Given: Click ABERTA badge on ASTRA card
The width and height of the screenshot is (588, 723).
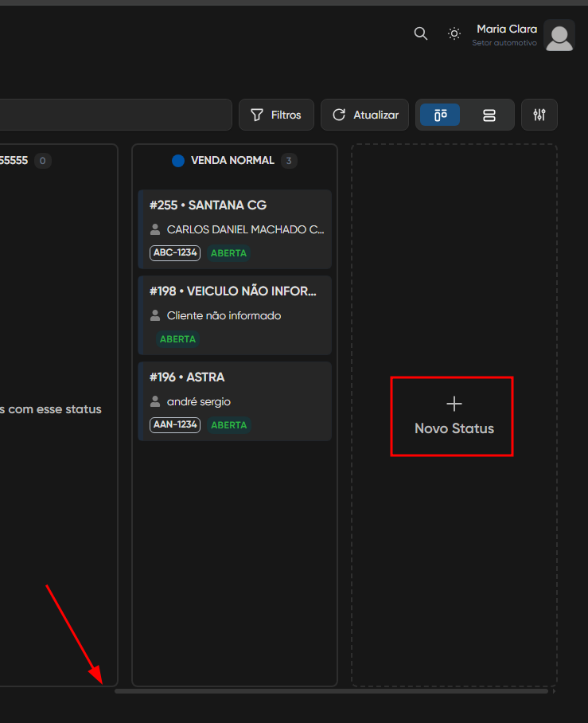Looking at the screenshot, I should (228, 424).
